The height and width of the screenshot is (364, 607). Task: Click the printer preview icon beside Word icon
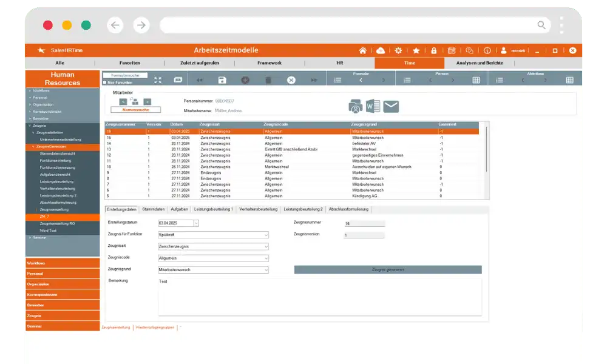pyautogui.click(x=355, y=106)
